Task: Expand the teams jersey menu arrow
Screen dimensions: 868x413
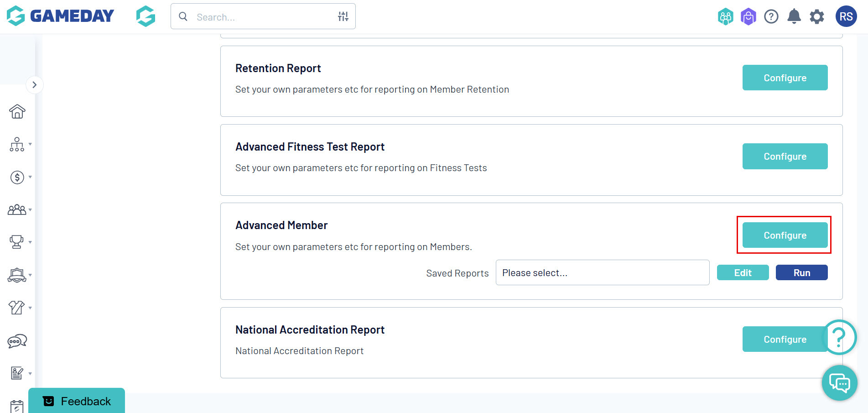Action: coord(30,308)
